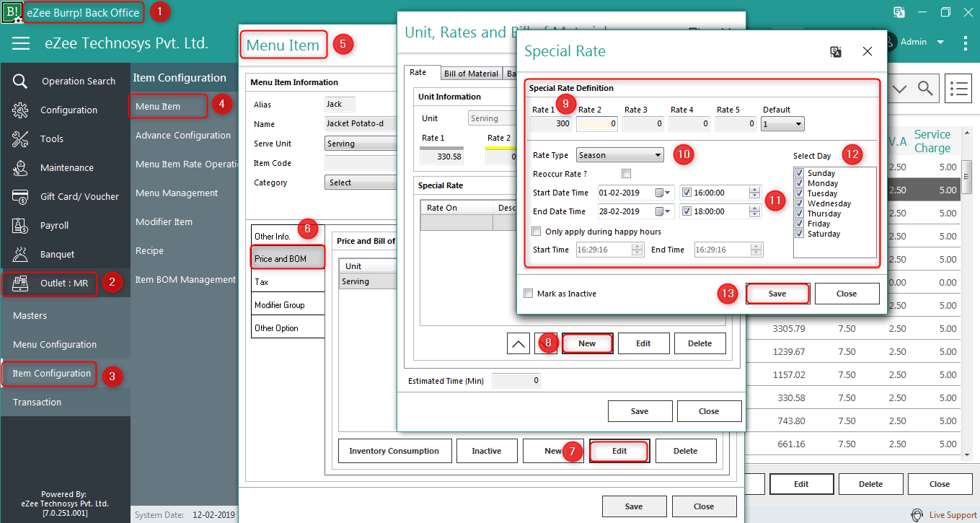Open the Serve Unit dropdown
The image size is (980, 523).
[361, 144]
